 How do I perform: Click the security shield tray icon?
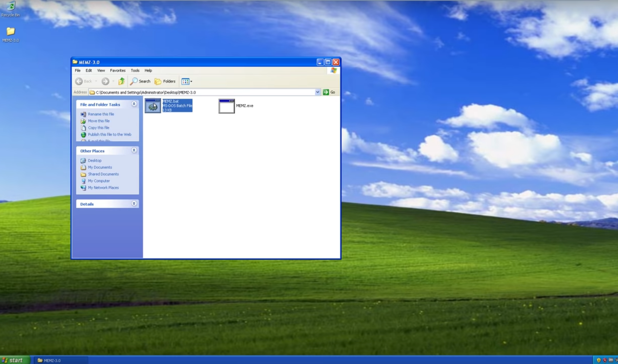click(x=599, y=360)
